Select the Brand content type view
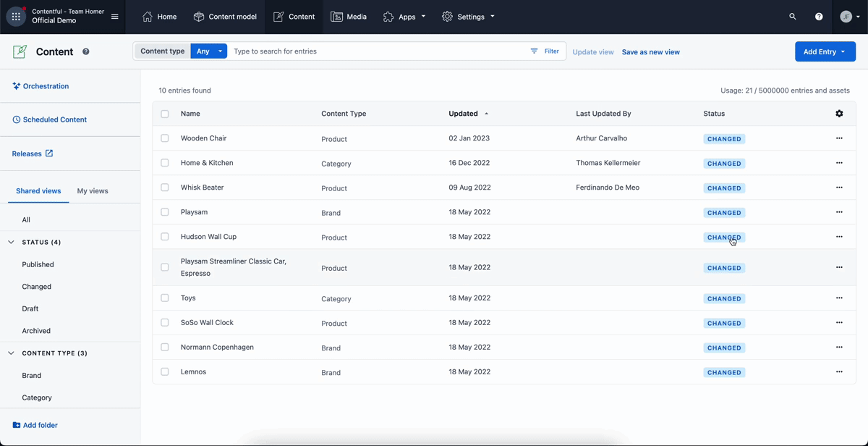 pos(32,376)
